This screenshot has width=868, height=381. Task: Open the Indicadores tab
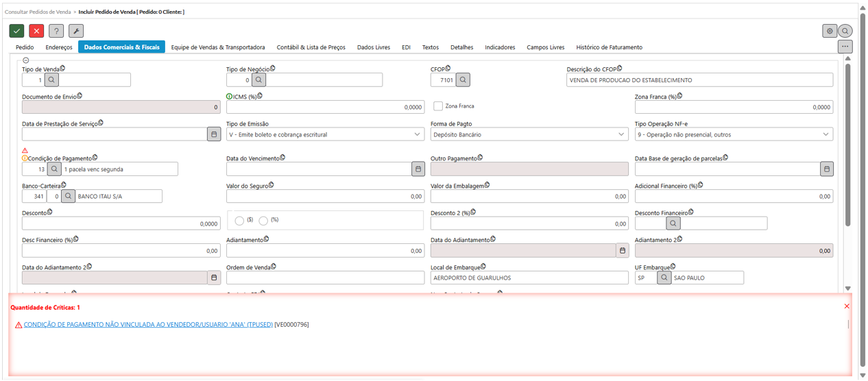[x=500, y=47]
